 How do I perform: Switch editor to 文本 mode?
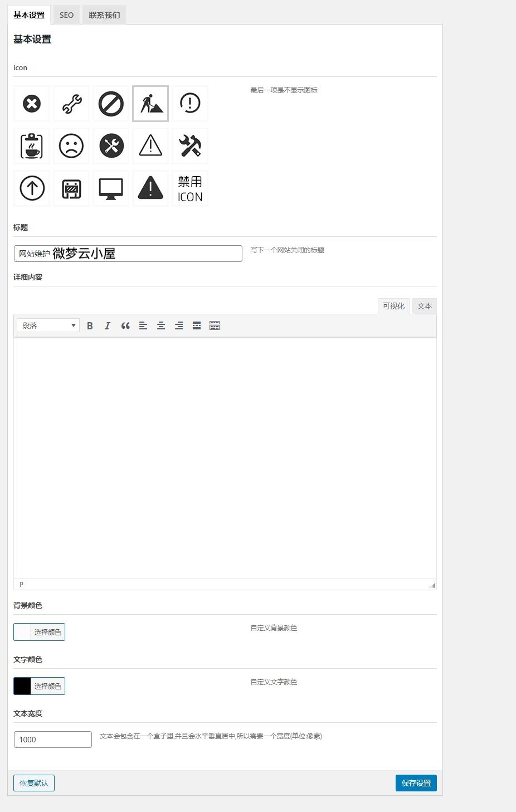(424, 306)
